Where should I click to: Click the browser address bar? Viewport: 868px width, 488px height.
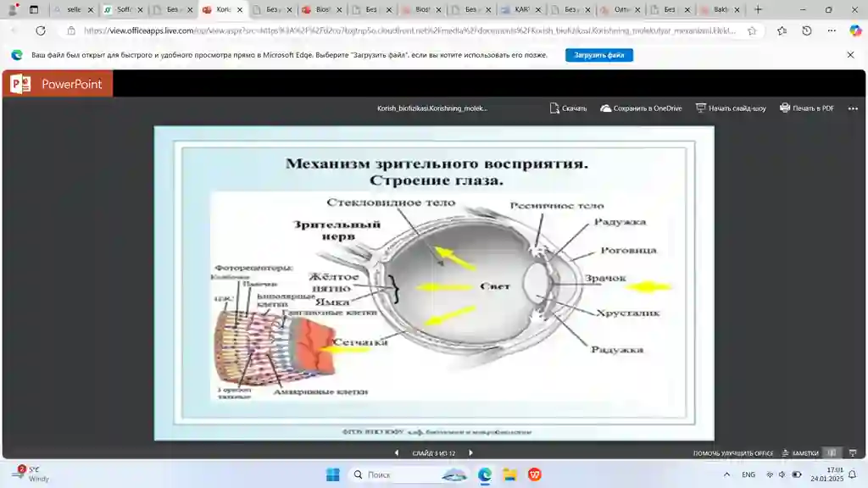coord(407,30)
